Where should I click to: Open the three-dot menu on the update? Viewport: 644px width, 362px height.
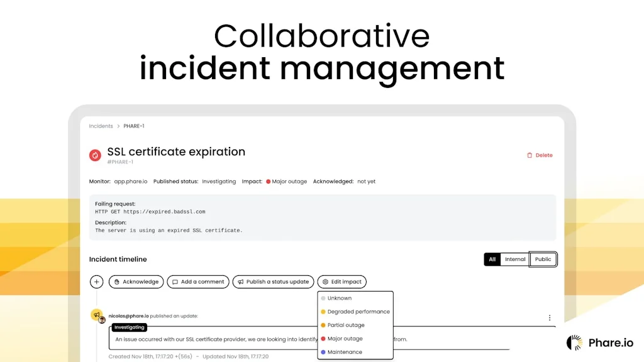pos(549,318)
